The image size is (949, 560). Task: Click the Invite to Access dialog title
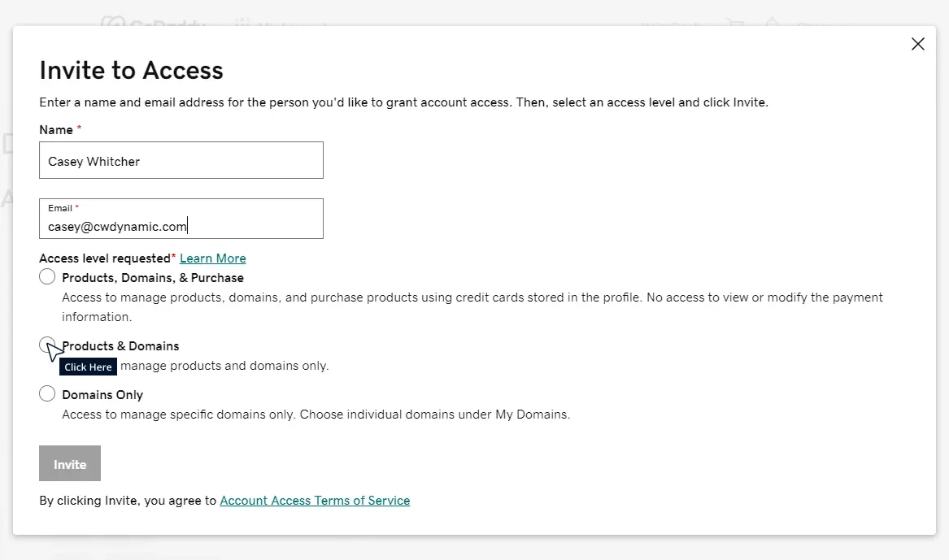[131, 71]
